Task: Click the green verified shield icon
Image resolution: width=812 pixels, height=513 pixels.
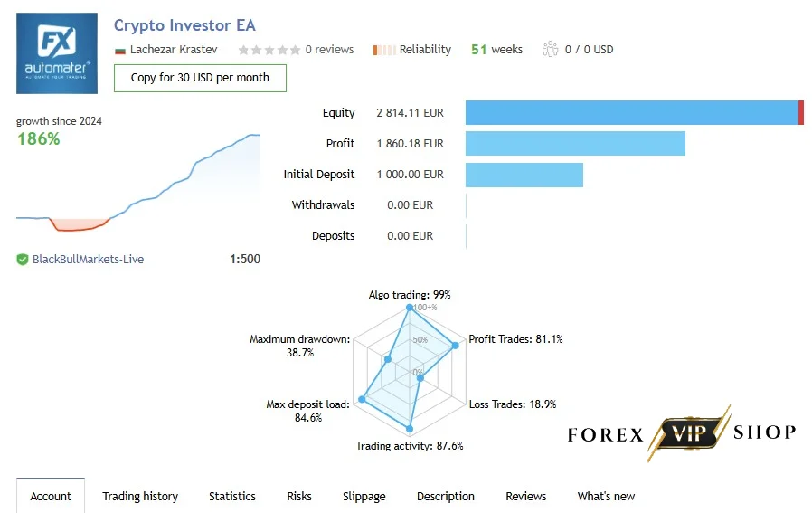Action: [23, 259]
